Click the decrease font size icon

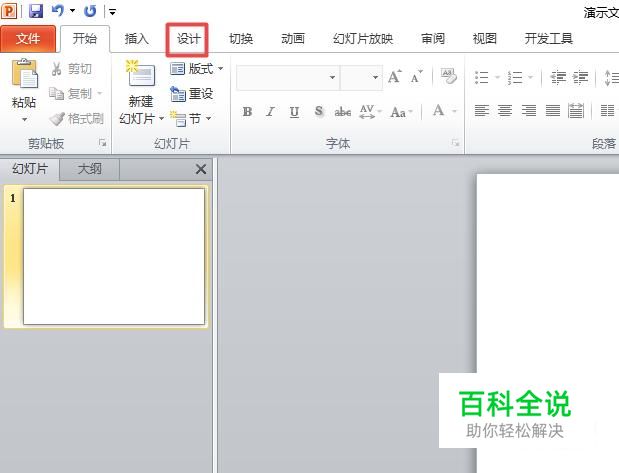coord(416,77)
